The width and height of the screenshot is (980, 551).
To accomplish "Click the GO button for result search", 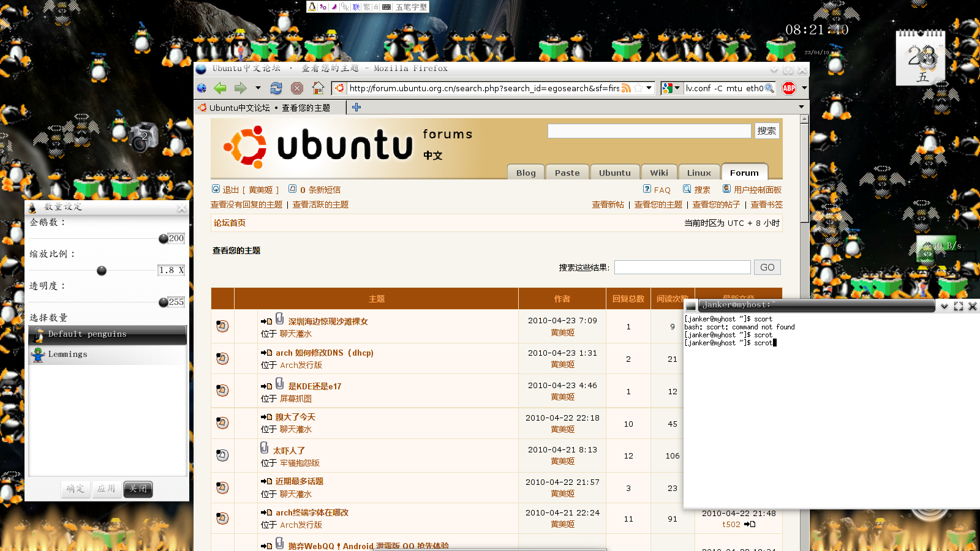I will point(767,267).
